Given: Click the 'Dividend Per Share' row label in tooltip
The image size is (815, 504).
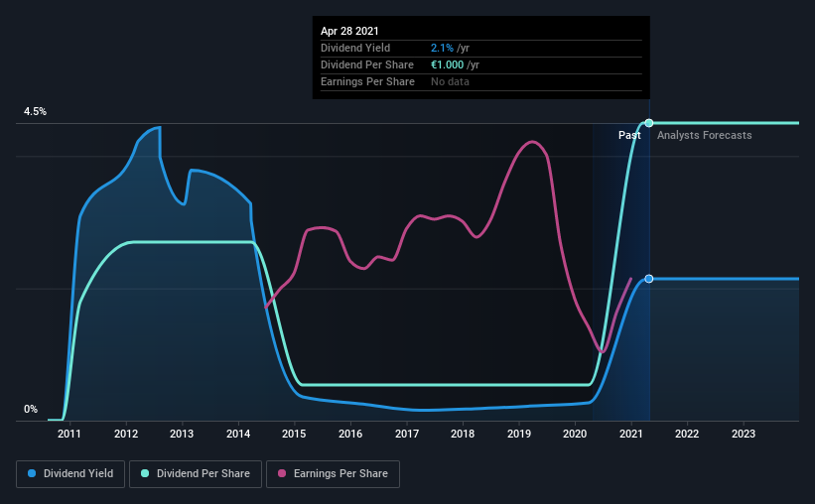Looking at the screenshot, I should click(x=367, y=64).
